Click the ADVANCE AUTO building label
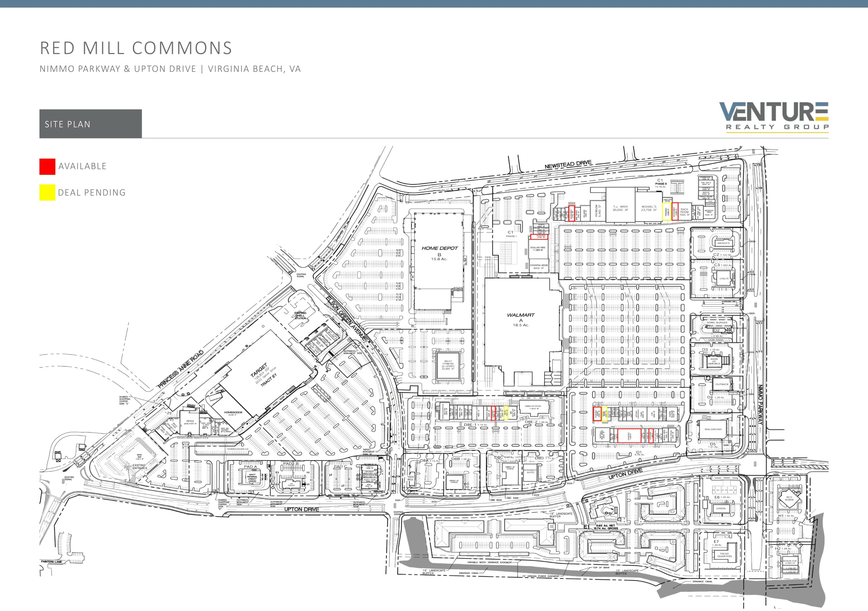The width and height of the screenshot is (868, 611). (530, 471)
